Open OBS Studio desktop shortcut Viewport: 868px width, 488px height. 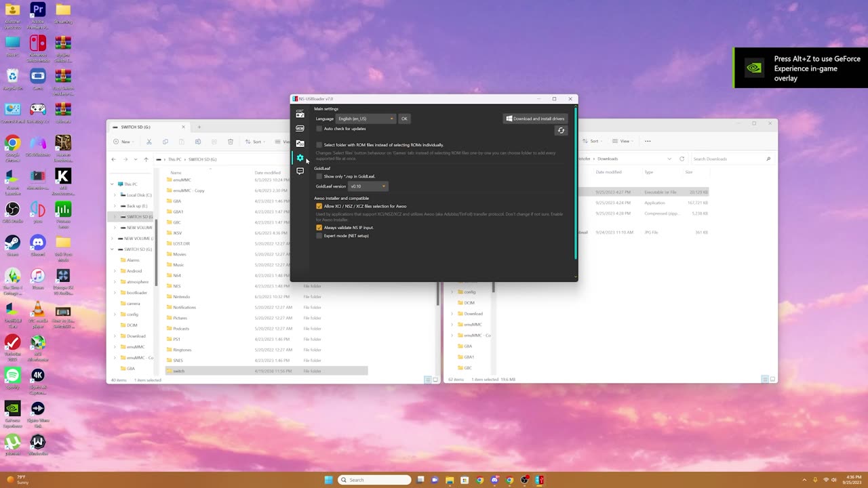pyautogui.click(x=12, y=213)
